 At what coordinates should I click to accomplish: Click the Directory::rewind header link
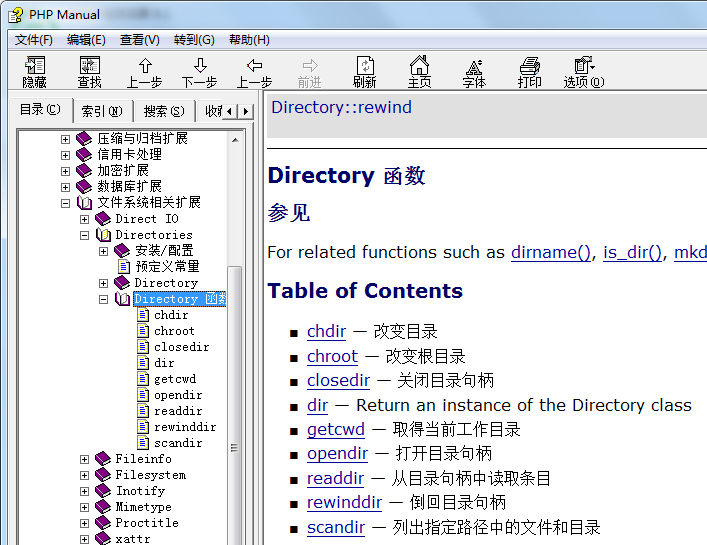tap(341, 107)
